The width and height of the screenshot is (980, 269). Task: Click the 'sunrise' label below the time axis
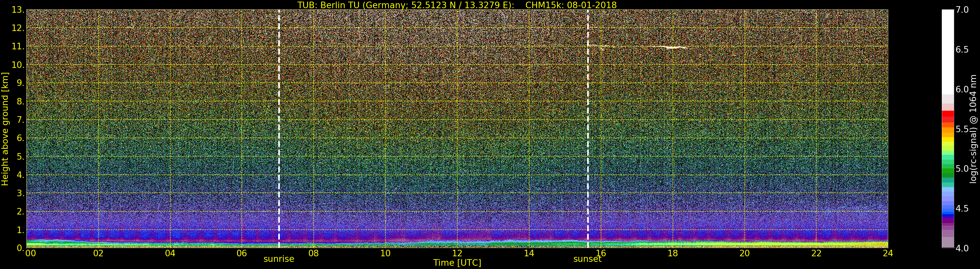pos(279,259)
